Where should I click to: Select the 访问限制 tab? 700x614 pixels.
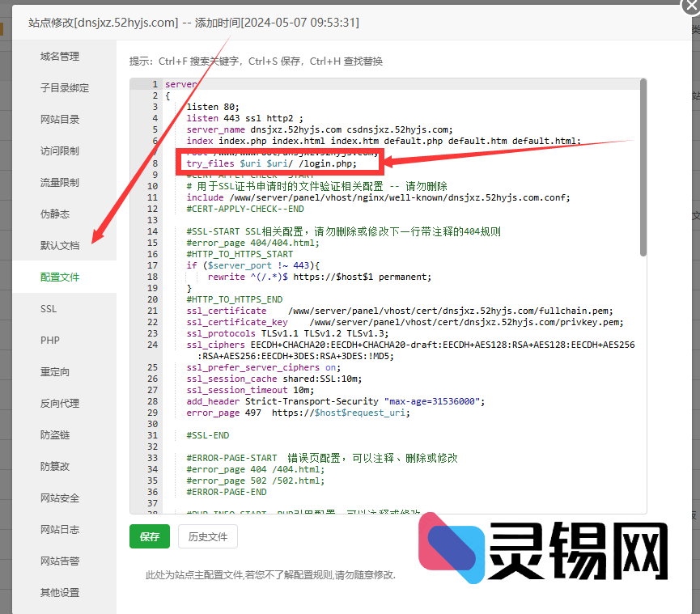tap(60, 151)
